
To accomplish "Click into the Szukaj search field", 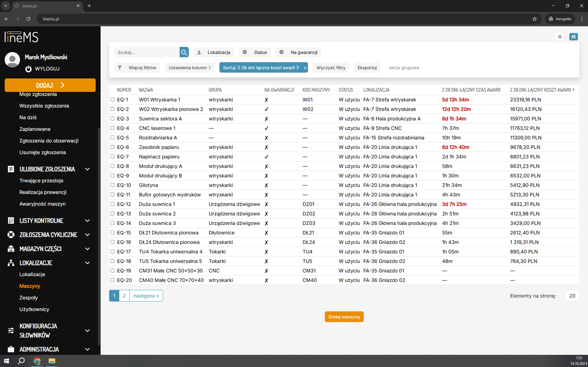I will (147, 52).
